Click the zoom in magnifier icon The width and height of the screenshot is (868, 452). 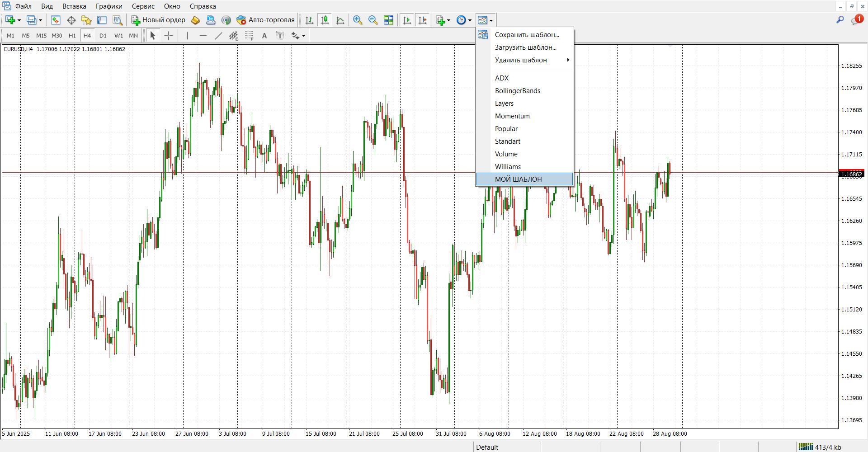(358, 20)
